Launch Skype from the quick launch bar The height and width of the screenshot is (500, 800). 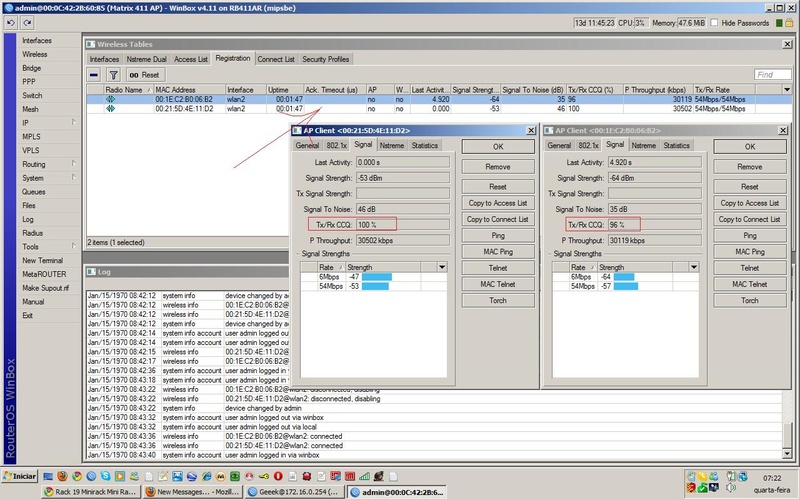(105, 477)
